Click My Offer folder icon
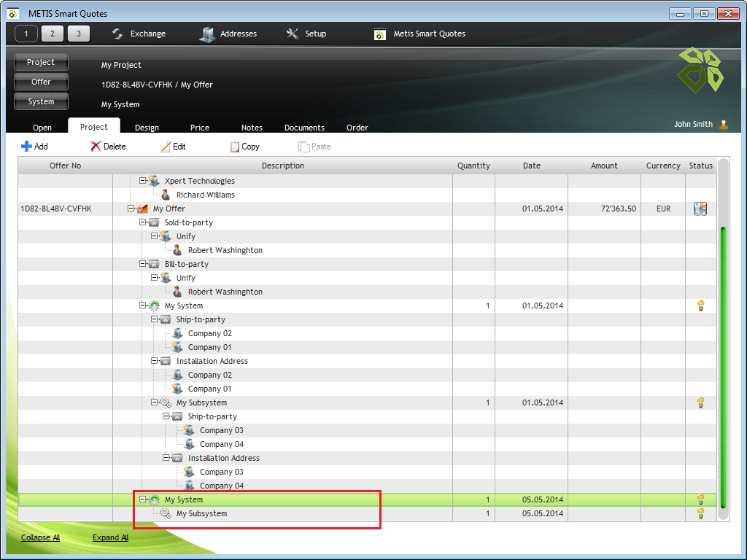Viewport: 747px width, 560px height. 142,209
